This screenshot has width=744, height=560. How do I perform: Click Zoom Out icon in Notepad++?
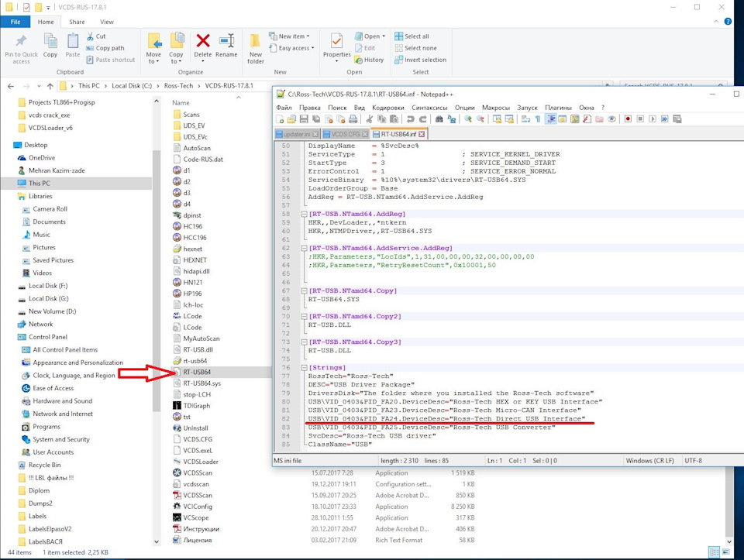point(480,119)
